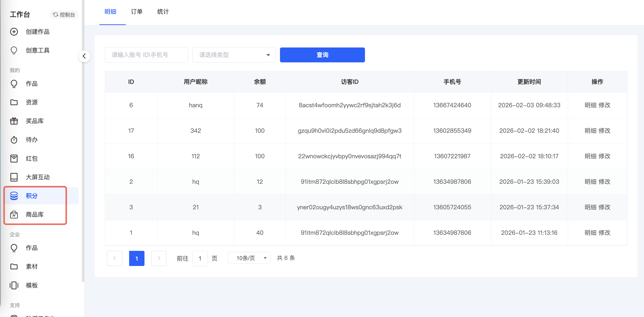Focus the 账号 ID\手机号 search field
This screenshot has width=644, height=317.
click(146, 55)
